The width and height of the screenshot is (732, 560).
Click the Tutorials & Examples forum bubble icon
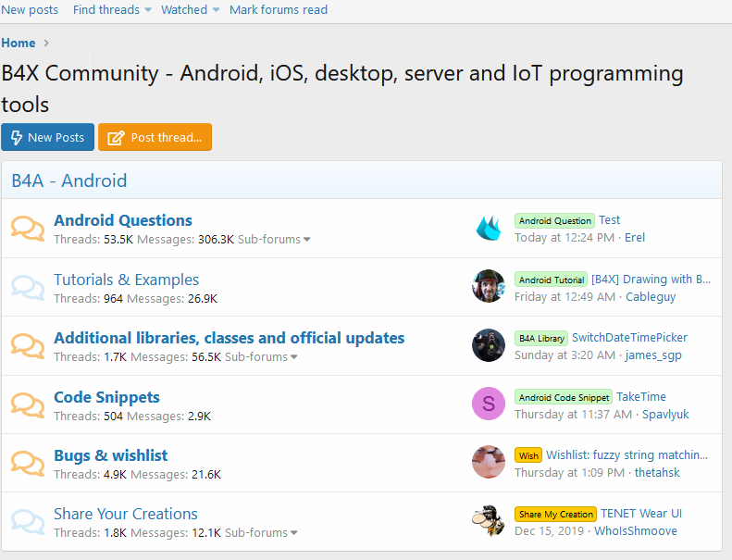click(28, 287)
